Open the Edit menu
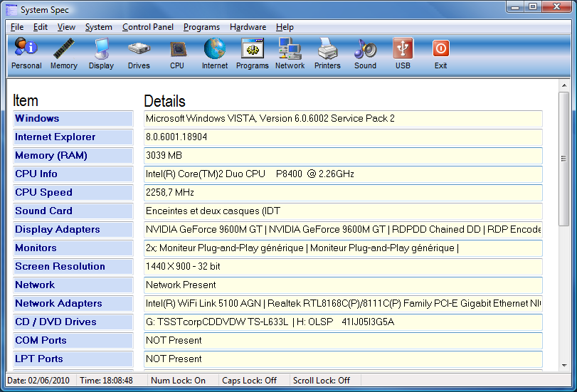Image resolution: width=577 pixels, height=392 pixels. (41, 27)
